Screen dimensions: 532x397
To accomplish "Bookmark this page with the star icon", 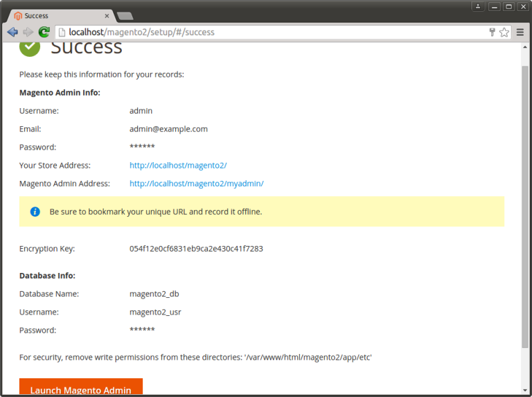I will [504, 32].
